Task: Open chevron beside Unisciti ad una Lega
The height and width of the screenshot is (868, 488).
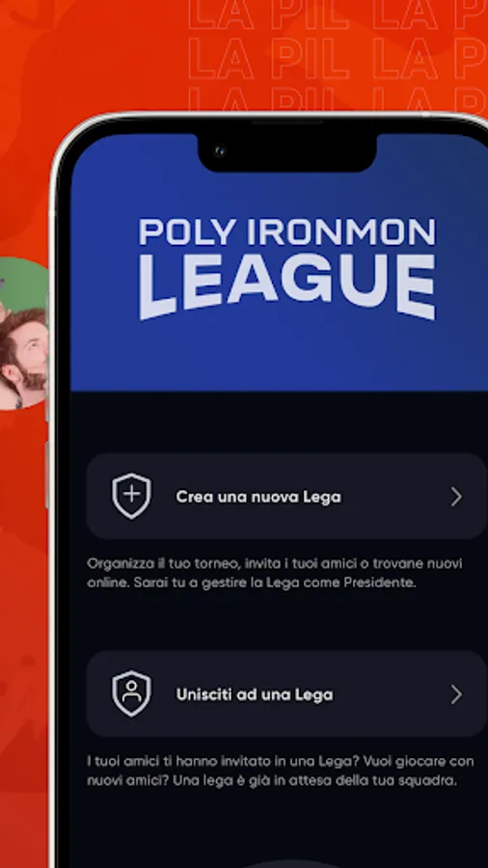Action: point(456,694)
